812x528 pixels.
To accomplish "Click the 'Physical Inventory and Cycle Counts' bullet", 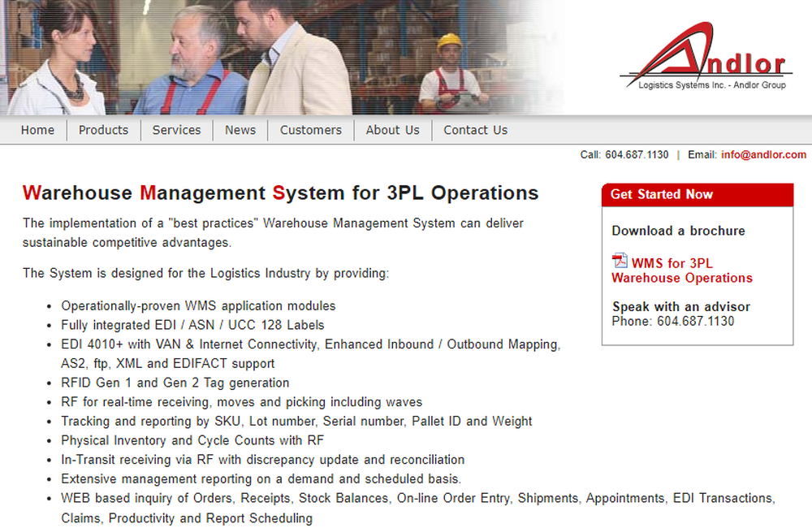I will (192, 440).
